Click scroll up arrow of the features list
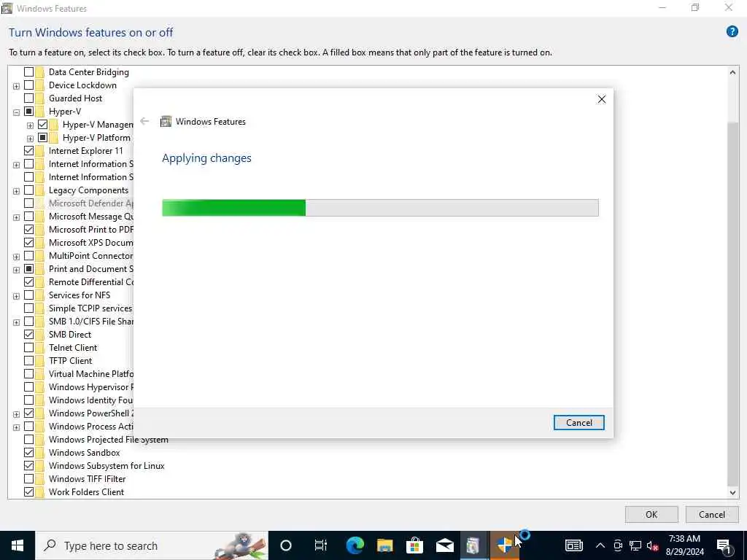This screenshot has height=560, width=747. pyautogui.click(x=732, y=72)
